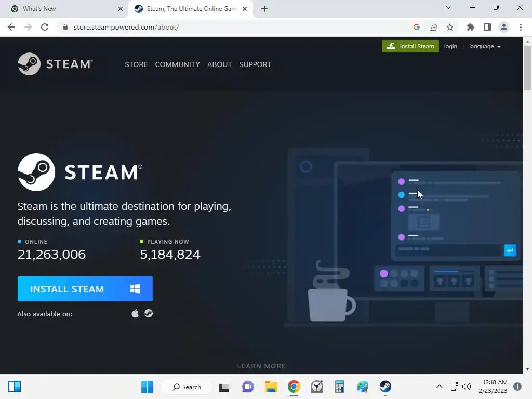Go back to the previous page
This screenshot has height=399, width=532.
pyautogui.click(x=11, y=27)
